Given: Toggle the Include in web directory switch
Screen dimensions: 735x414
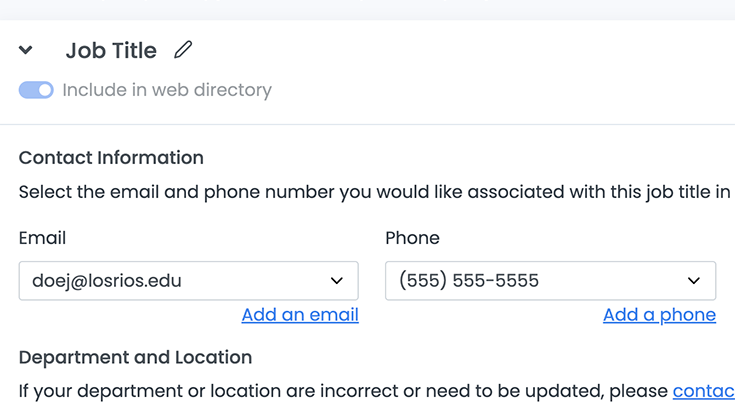Looking at the screenshot, I should click(x=36, y=90).
